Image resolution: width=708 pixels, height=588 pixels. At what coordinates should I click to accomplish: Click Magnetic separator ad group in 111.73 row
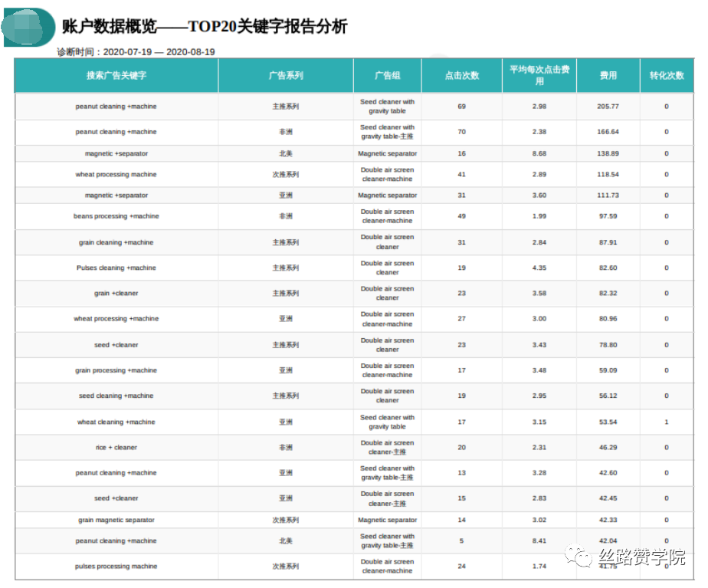click(x=388, y=195)
